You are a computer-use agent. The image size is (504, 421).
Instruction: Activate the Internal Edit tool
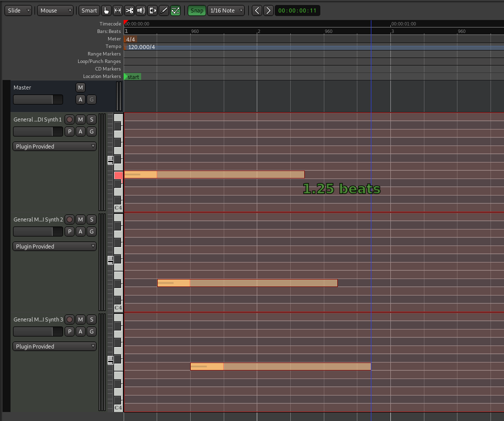click(175, 10)
